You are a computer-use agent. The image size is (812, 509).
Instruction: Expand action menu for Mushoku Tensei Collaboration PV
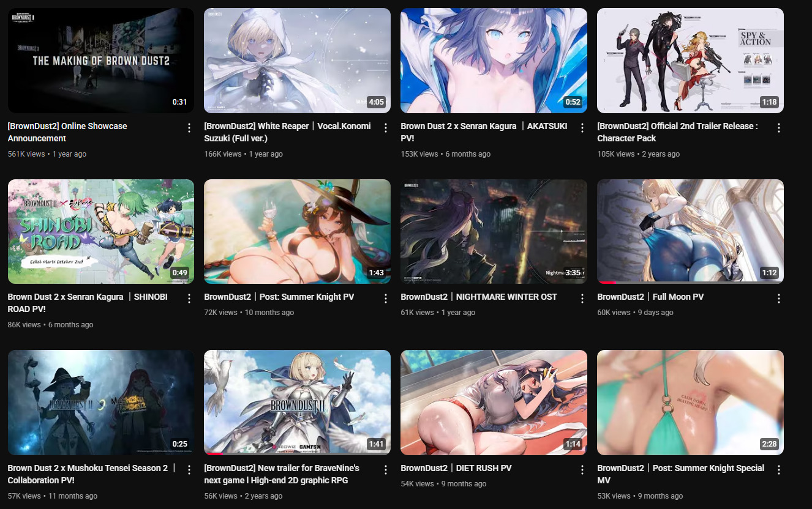(x=189, y=470)
